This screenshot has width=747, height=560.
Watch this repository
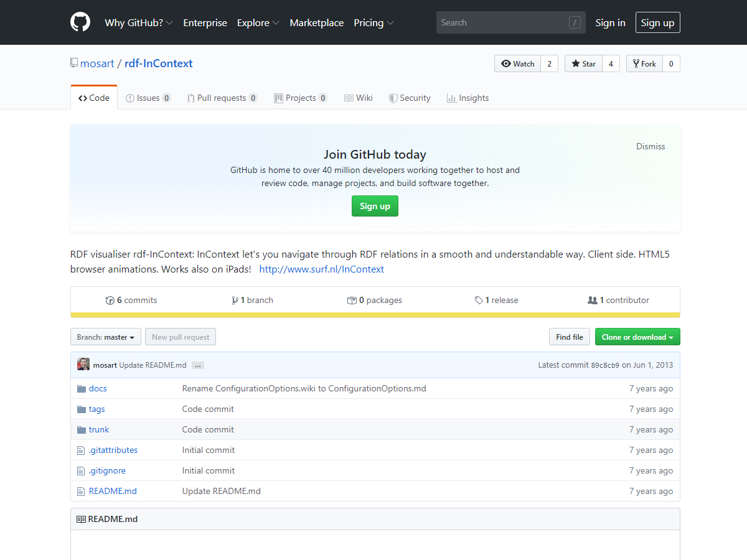518,64
